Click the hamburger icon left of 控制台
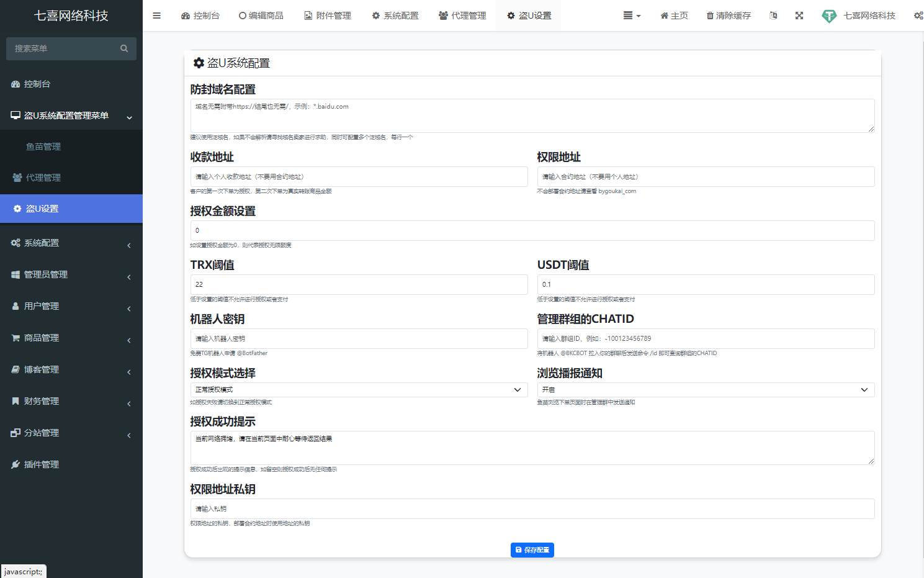This screenshot has width=924, height=578. (x=156, y=15)
